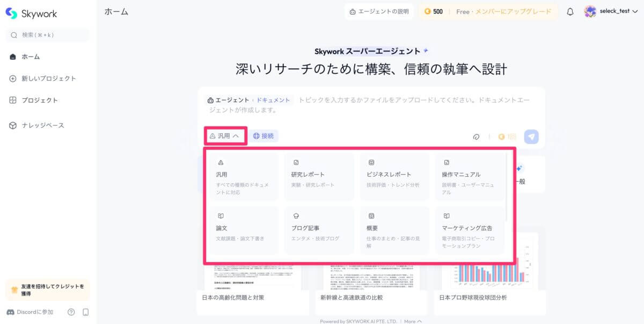This screenshot has width=644, height=324.
Task: Click the icon above 操作マニュアル
Action: (x=447, y=162)
